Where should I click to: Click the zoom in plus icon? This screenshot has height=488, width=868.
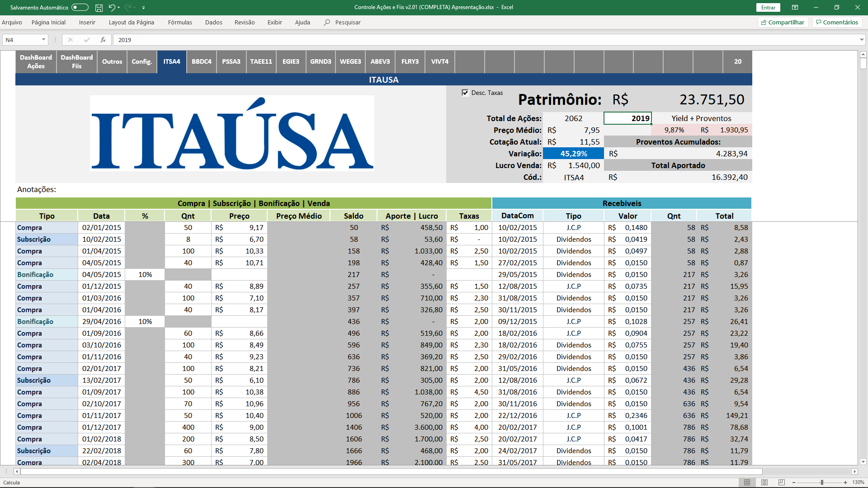coord(845,483)
